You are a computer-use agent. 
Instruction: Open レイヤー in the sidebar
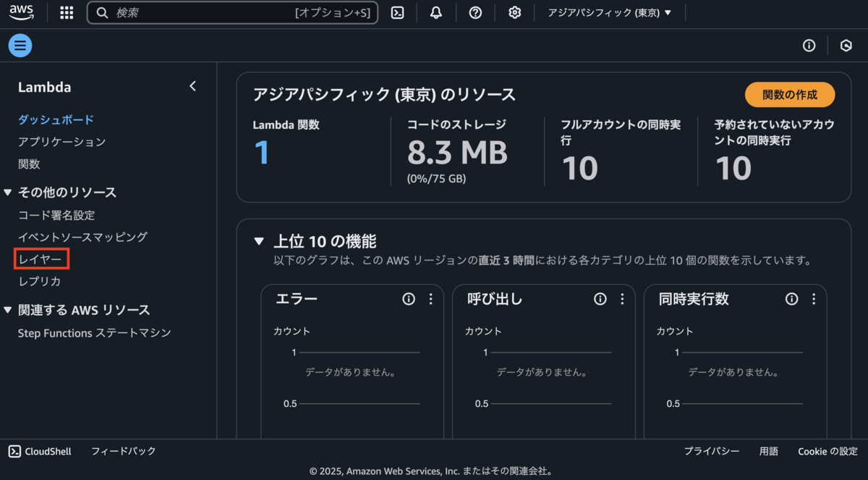(x=41, y=258)
